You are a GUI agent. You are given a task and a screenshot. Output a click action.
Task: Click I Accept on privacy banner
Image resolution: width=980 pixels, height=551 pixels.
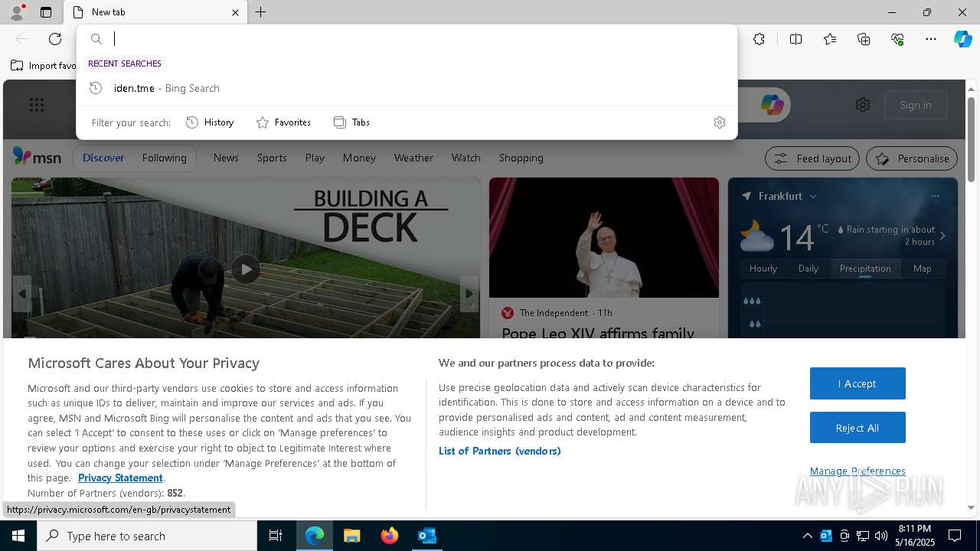click(x=857, y=383)
